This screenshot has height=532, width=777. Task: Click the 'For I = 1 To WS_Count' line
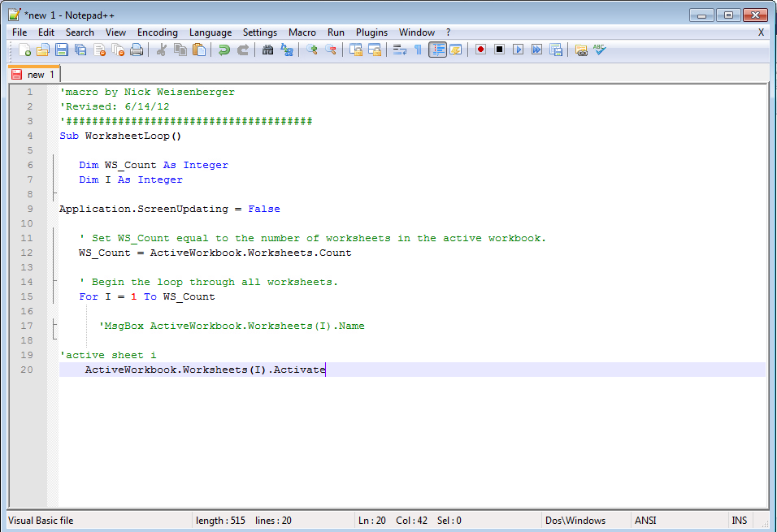pos(147,296)
